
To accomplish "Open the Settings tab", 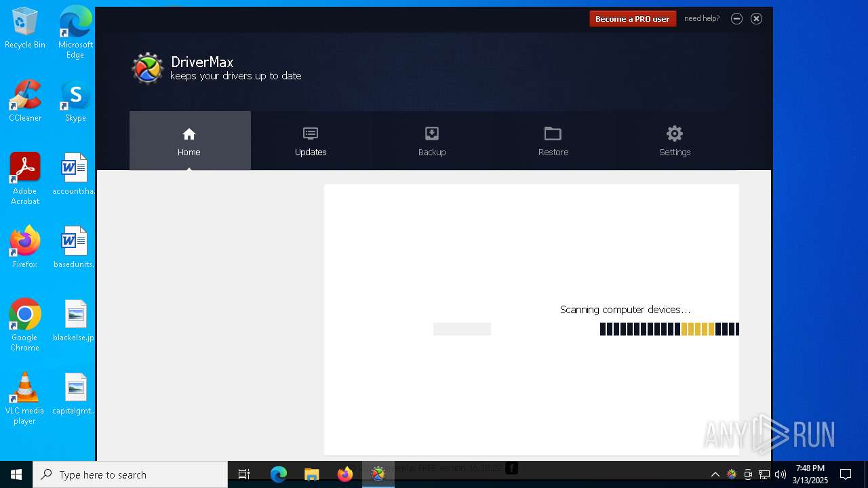I will click(675, 141).
